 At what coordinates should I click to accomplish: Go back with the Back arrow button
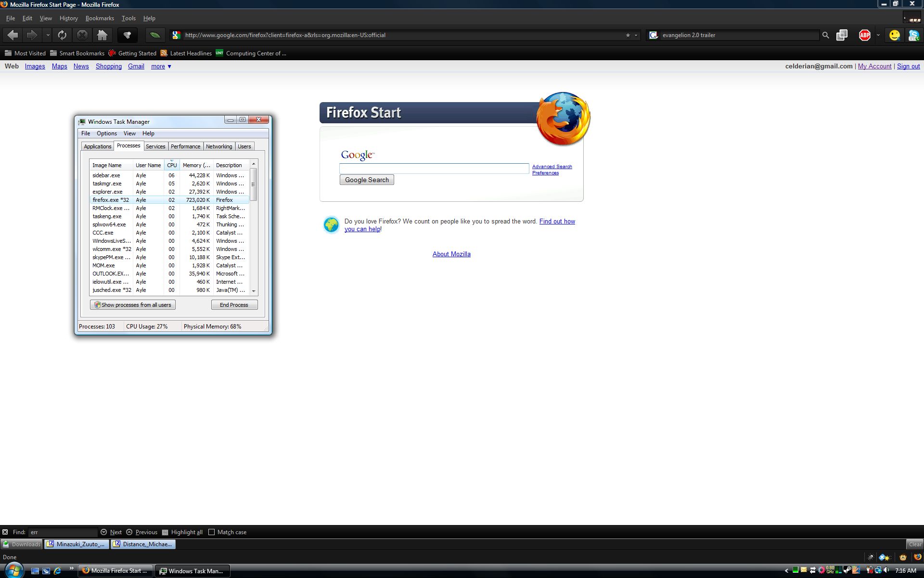[x=13, y=35]
